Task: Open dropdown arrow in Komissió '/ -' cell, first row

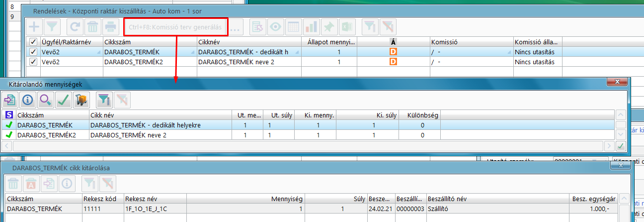Action: 509,52
